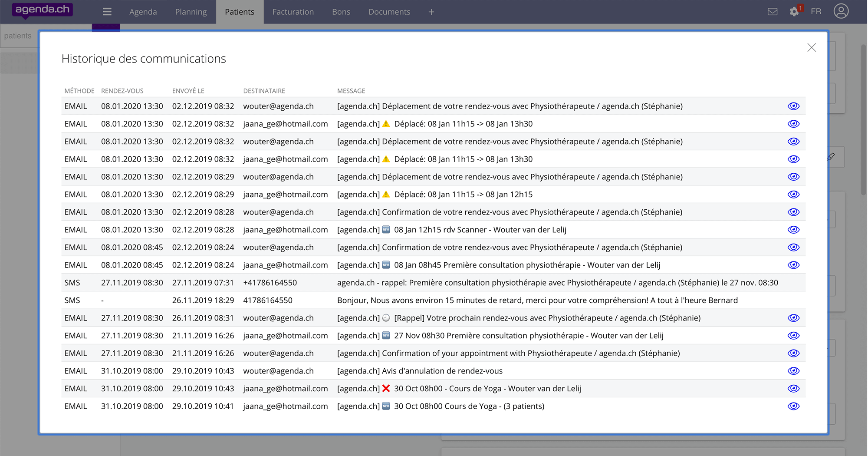View the Rappel prochain rendez-vous email
Image resolution: width=868 pixels, height=456 pixels.
click(x=793, y=318)
